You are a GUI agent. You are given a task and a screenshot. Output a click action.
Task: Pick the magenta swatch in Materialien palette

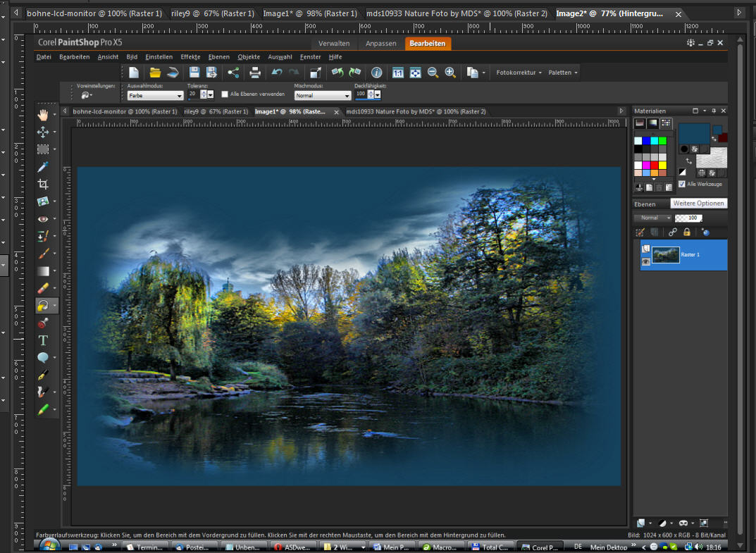click(647, 165)
